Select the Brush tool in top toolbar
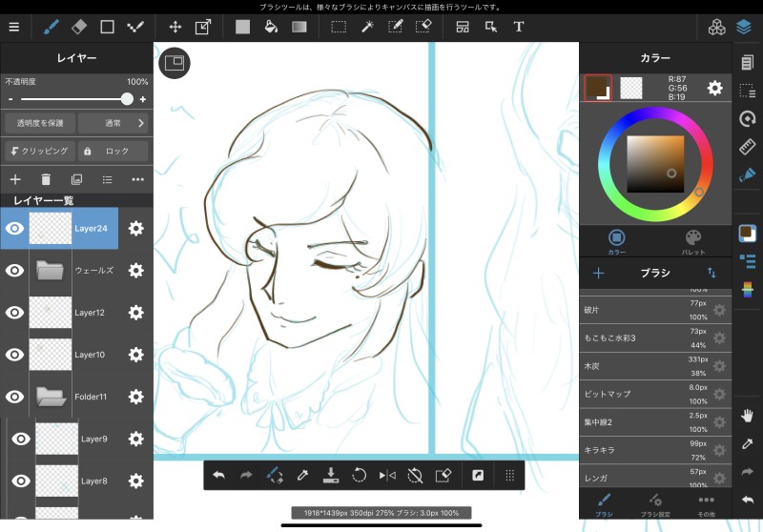Screen dimensions: 763x532 tap(52, 27)
